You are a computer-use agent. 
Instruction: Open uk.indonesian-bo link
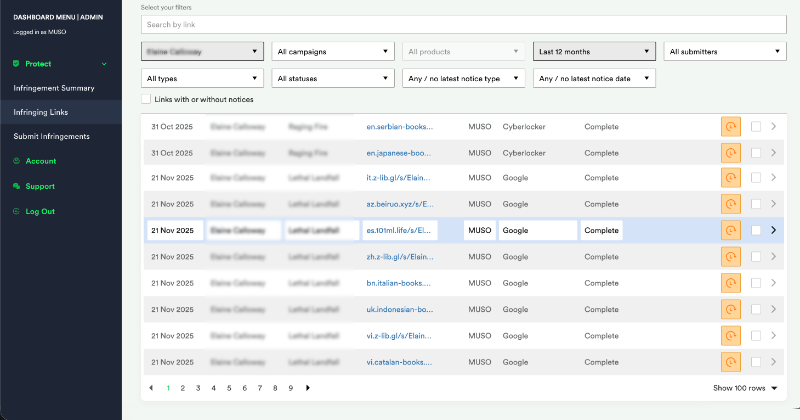pos(399,309)
